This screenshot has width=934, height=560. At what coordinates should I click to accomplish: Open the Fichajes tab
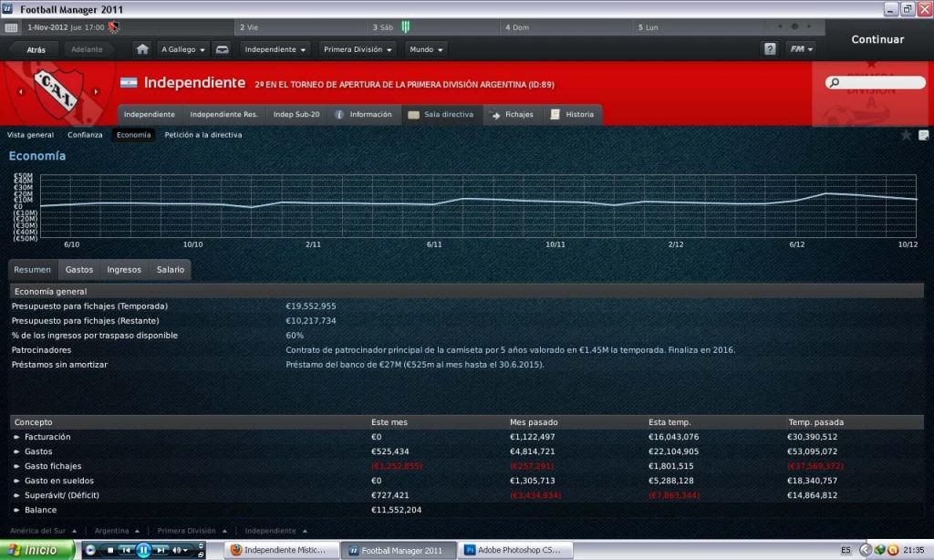pyautogui.click(x=512, y=114)
